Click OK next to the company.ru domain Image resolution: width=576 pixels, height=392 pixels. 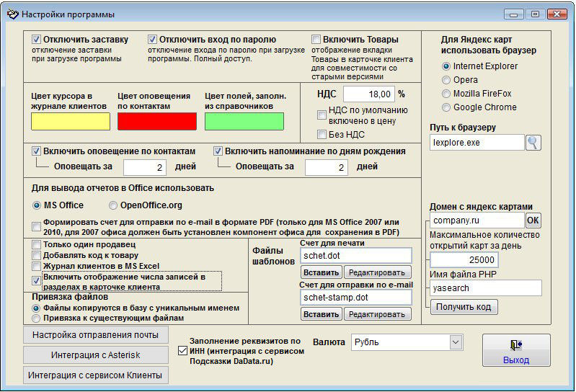coord(533,220)
